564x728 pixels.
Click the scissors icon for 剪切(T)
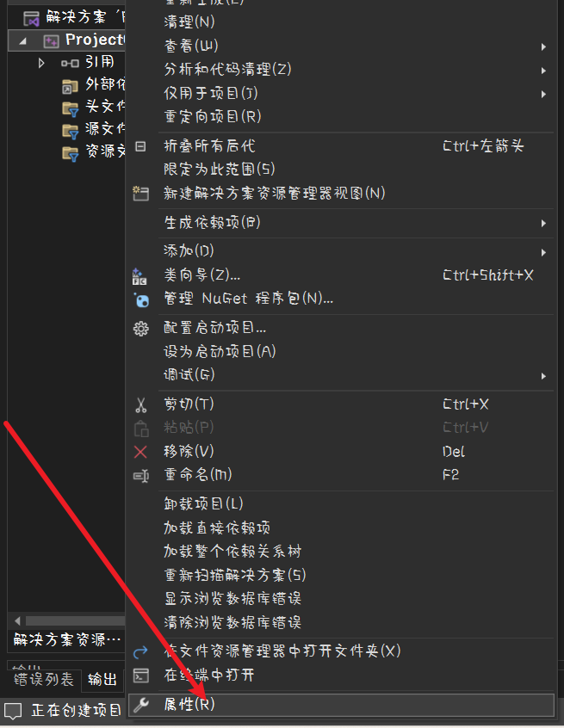pos(140,404)
